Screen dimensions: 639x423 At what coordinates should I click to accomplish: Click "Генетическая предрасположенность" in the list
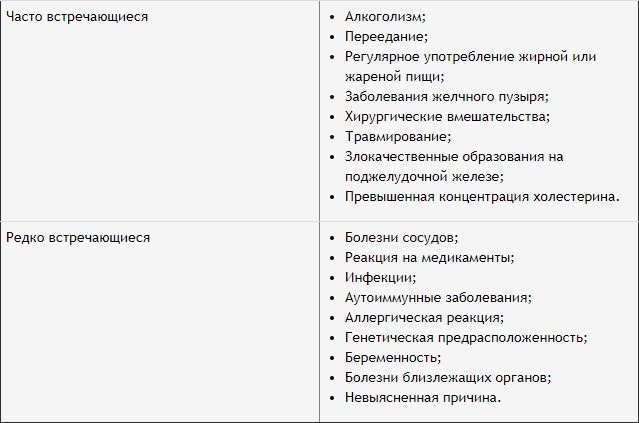coord(465,337)
